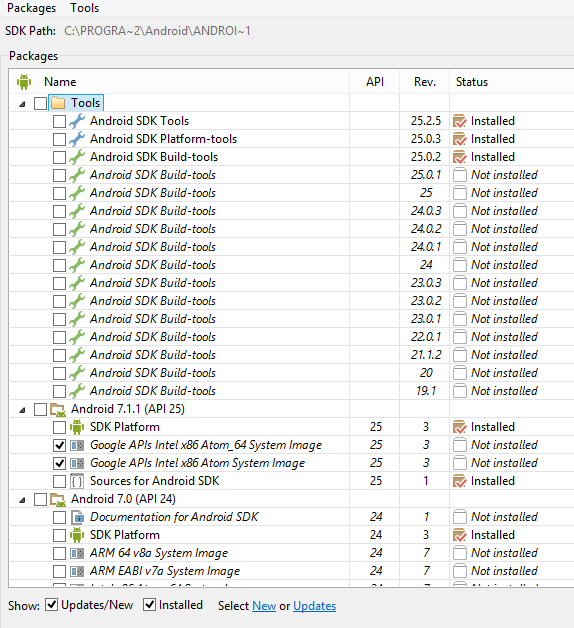This screenshot has width=574, height=628.
Task: Select the Tools tree row label
Action: 85,103
